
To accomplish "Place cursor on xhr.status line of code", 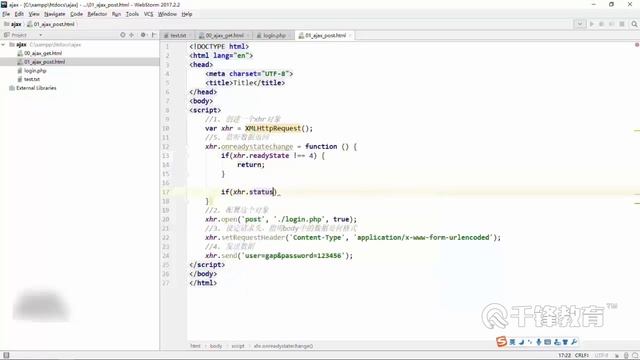I will pyautogui.click(x=249, y=192).
